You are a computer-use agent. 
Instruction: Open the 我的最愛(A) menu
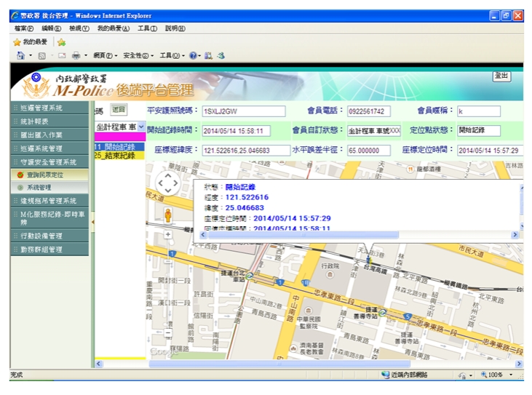114,28
